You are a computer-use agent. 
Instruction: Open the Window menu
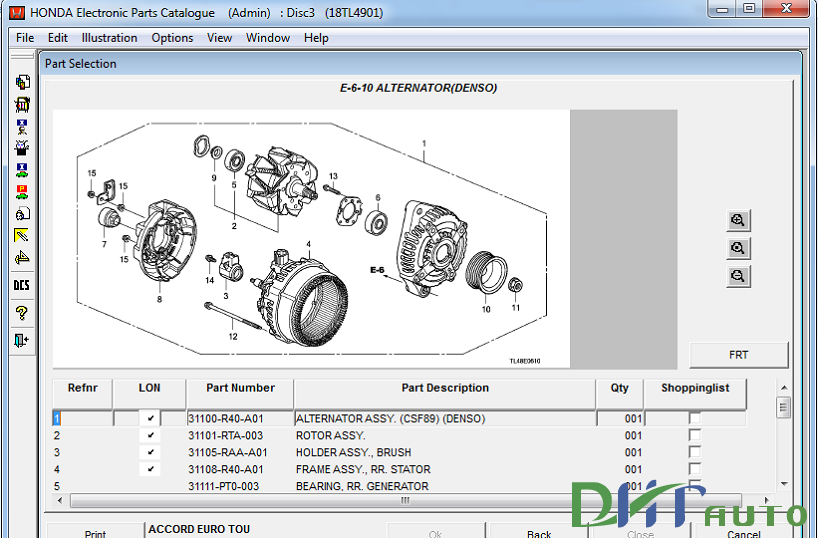268,38
